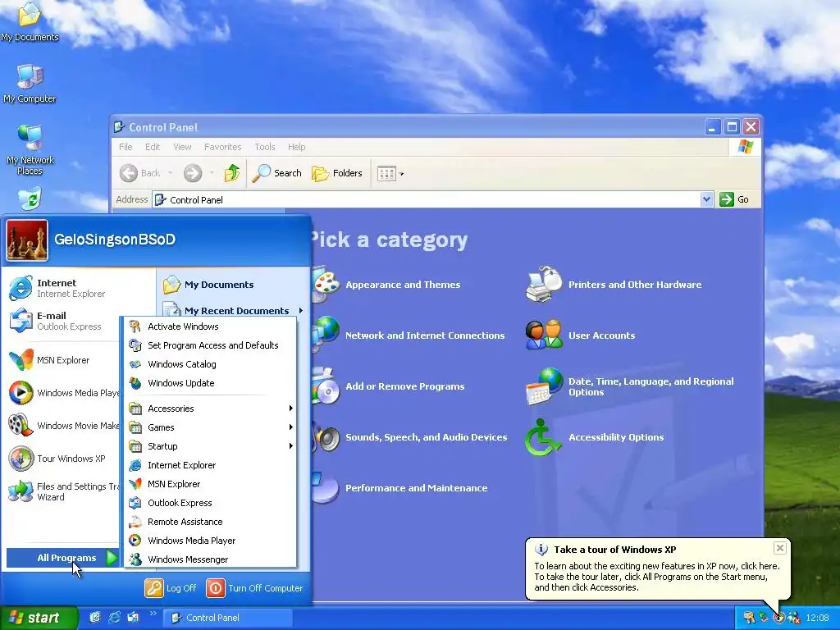Image resolution: width=840 pixels, height=630 pixels.
Task: Launch Windows Catalog from programs list
Action: [210, 364]
